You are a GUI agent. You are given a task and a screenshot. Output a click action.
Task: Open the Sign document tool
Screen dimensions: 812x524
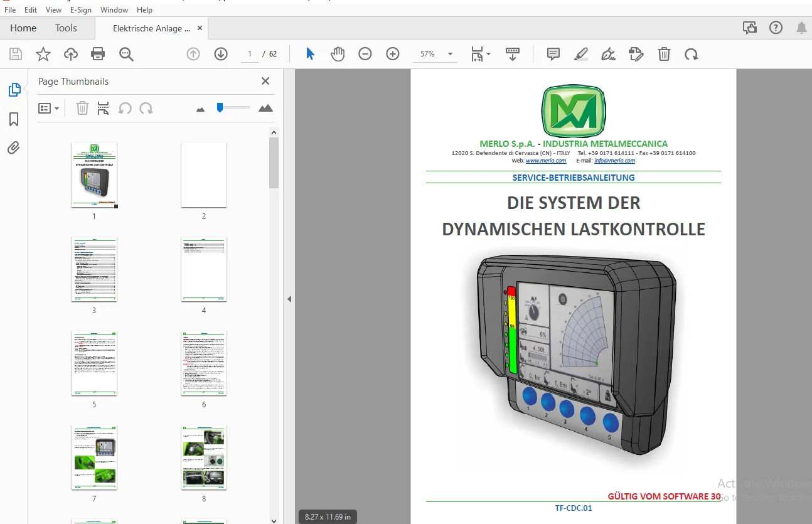(608, 54)
